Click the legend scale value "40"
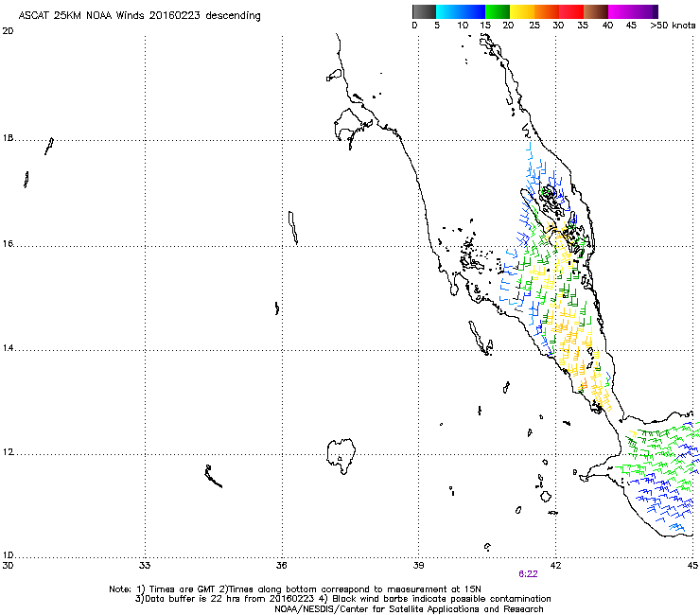 607,26
